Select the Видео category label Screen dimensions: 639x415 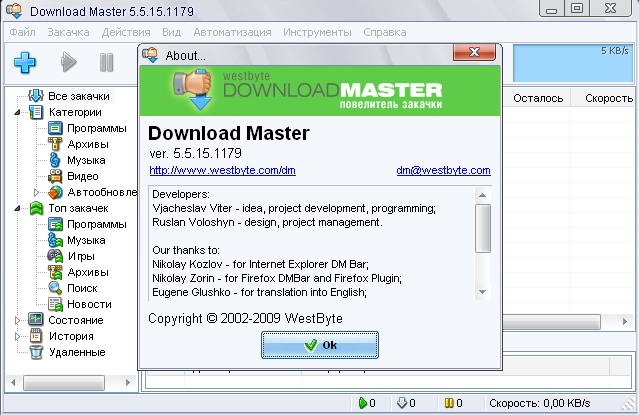[83, 176]
